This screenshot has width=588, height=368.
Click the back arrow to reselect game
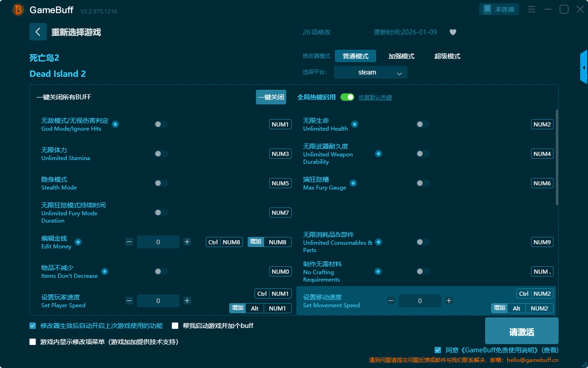coord(38,32)
